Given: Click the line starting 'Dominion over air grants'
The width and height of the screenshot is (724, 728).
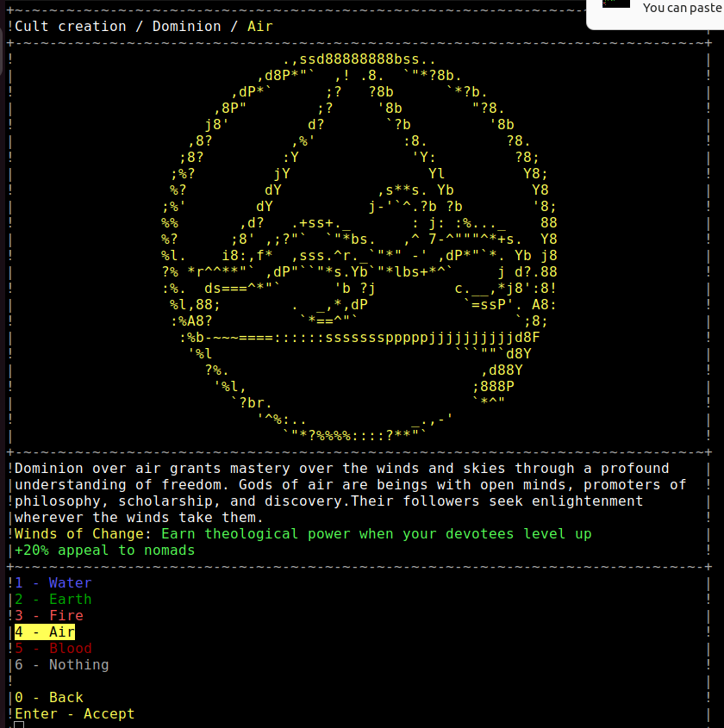Looking at the screenshot, I should click(x=342, y=469).
